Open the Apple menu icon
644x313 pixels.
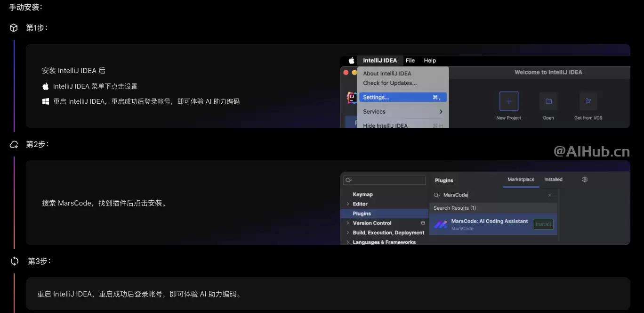(350, 60)
